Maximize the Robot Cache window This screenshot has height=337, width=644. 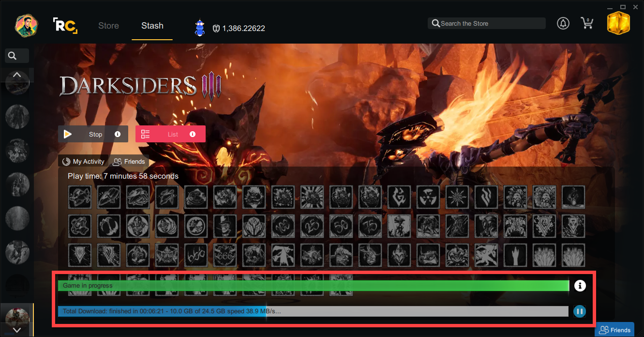(x=623, y=7)
